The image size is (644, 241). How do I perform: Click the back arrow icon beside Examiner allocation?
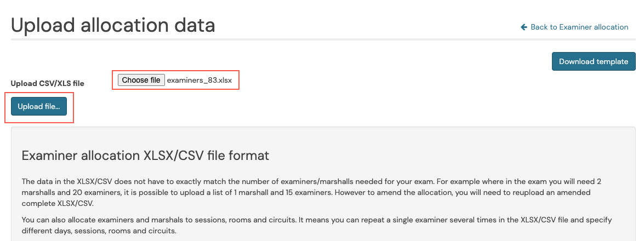[523, 27]
